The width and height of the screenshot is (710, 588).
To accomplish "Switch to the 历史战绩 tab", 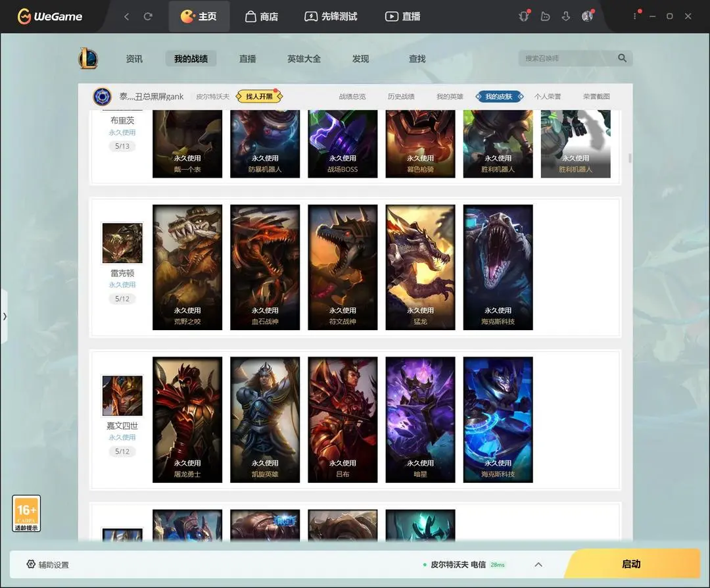I will pos(401,97).
